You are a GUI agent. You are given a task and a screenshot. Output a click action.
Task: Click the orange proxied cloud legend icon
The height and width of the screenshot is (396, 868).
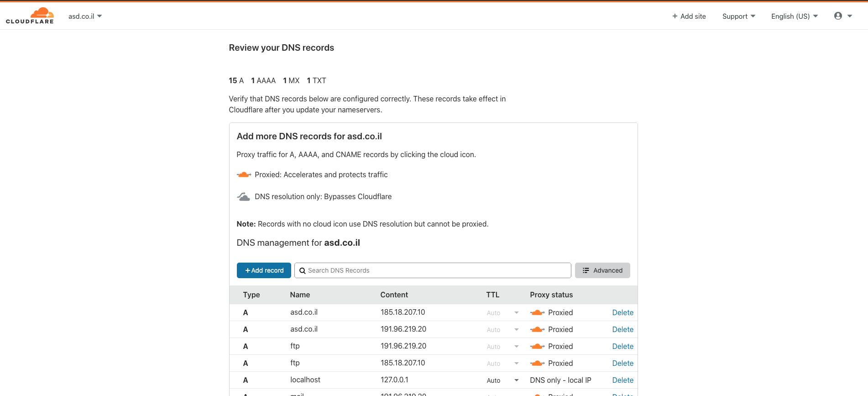click(244, 174)
